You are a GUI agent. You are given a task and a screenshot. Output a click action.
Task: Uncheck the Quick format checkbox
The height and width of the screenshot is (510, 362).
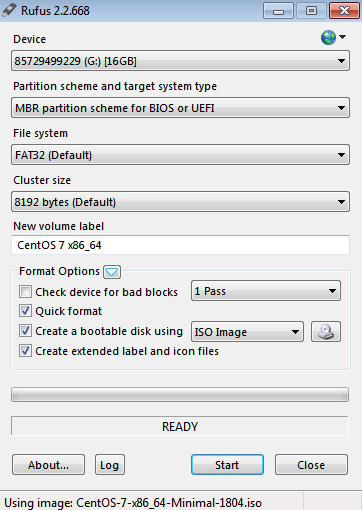click(25, 311)
